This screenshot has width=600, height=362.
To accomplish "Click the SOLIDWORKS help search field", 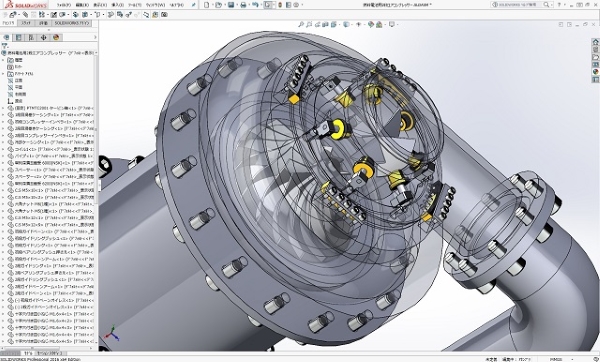I will point(518,5).
